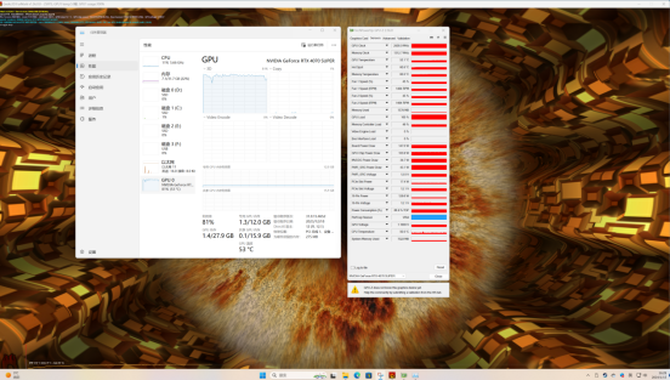Switch to Graphics Card tab in GPU-Z
670x380 pixels.
[359, 38]
